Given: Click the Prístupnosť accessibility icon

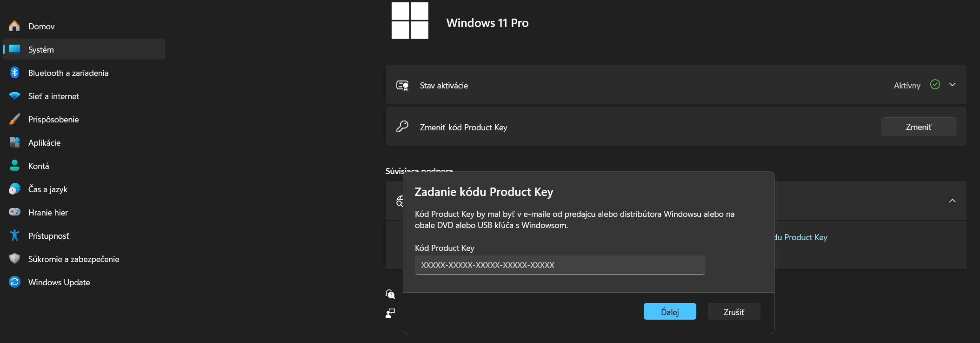Looking at the screenshot, I should pyautogui.click(x=14, y=235).
